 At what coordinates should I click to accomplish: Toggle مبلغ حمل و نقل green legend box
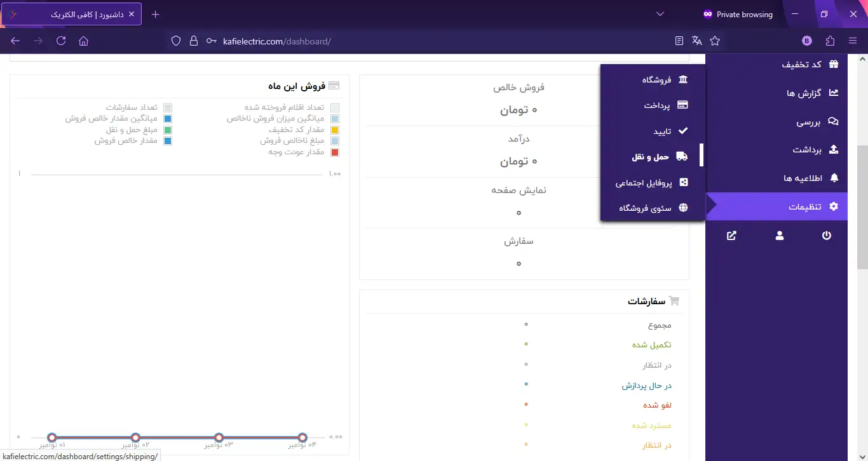(168, 130)
